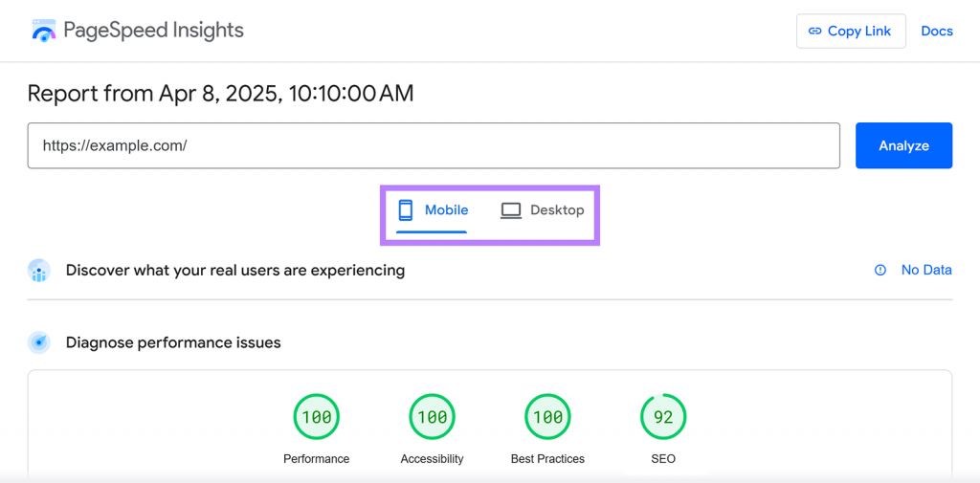Click the Analyze button
The image size is (980, 483).
(x=903, y=145)
